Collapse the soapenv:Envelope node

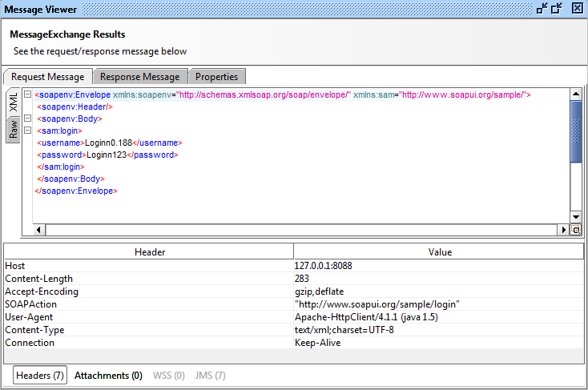[x=27, y=94]
